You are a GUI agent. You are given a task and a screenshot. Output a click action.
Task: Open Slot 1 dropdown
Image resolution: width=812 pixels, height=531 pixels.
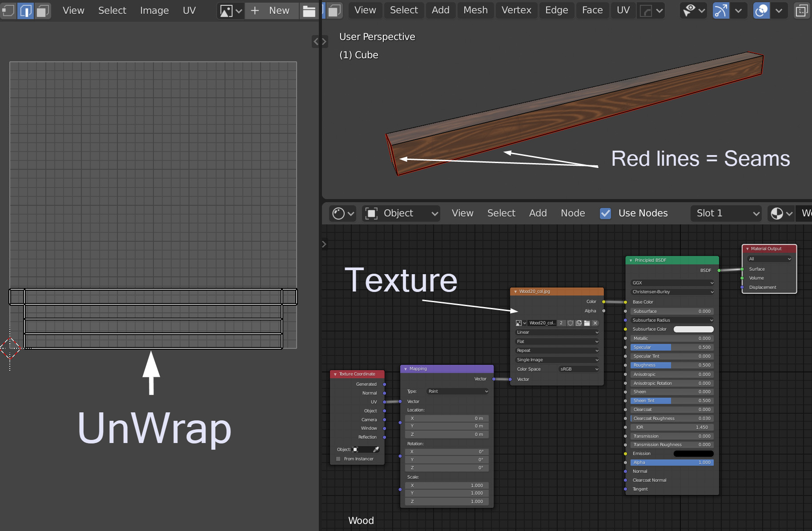pyautogui.click(x=726, y=213)
